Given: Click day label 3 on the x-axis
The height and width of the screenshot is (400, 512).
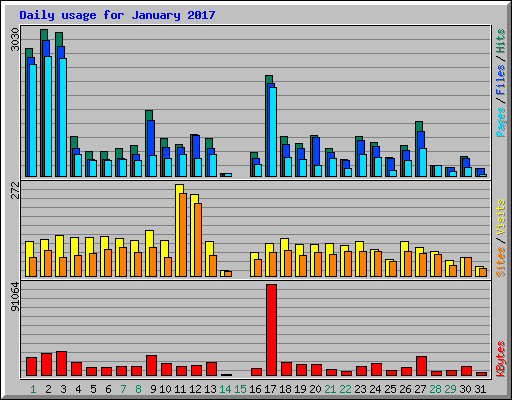Looking at the screenshot, I should [63, 389].
